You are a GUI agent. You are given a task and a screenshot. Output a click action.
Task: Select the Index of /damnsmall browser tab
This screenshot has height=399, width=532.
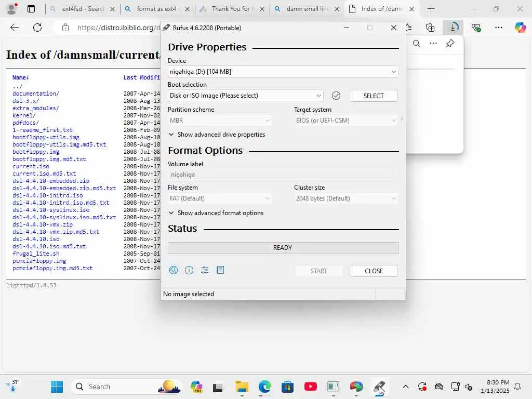(x=381, y=9)
